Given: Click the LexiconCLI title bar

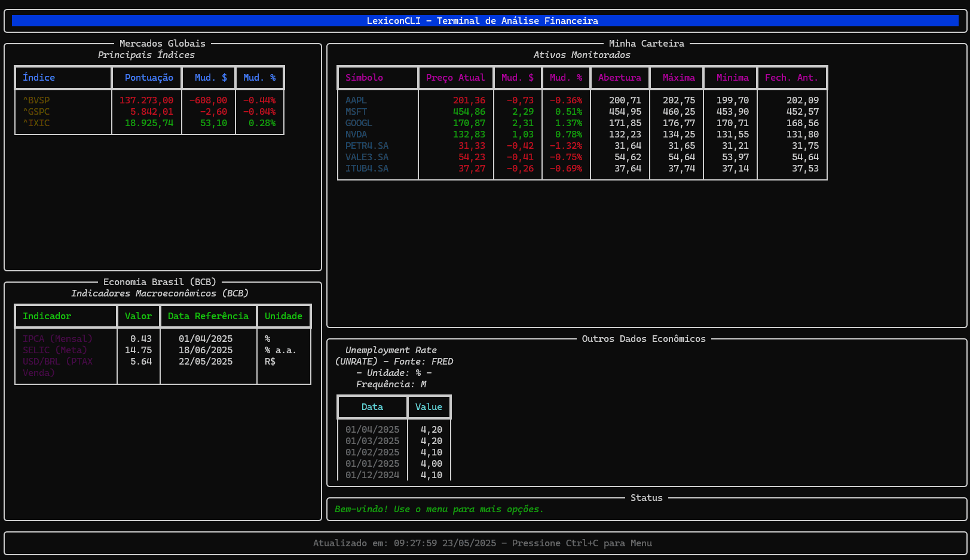Looking at the screenshot, I should [484, 21].
